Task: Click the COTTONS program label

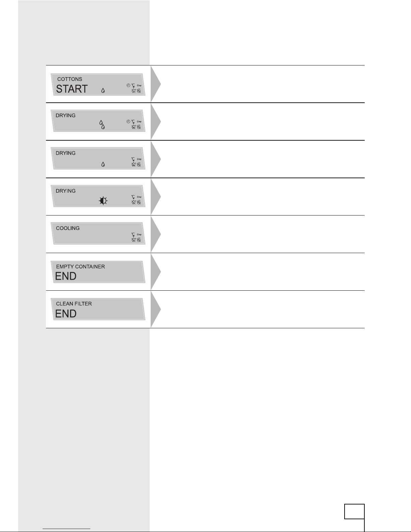Action: [70, 79]
